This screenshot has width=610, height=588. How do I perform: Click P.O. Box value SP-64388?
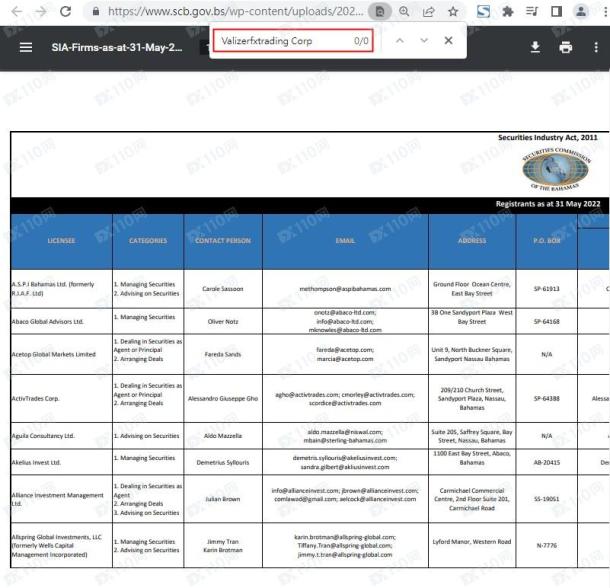547,399
